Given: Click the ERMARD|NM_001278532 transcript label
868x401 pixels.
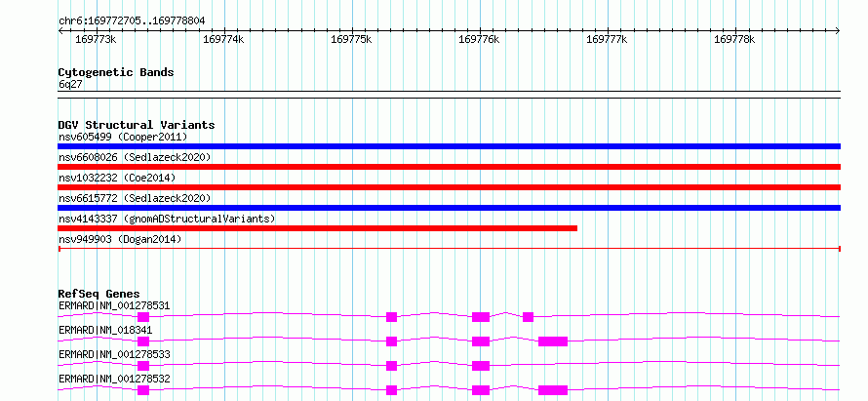Looking at the screenshot, I should pos(114,379).
